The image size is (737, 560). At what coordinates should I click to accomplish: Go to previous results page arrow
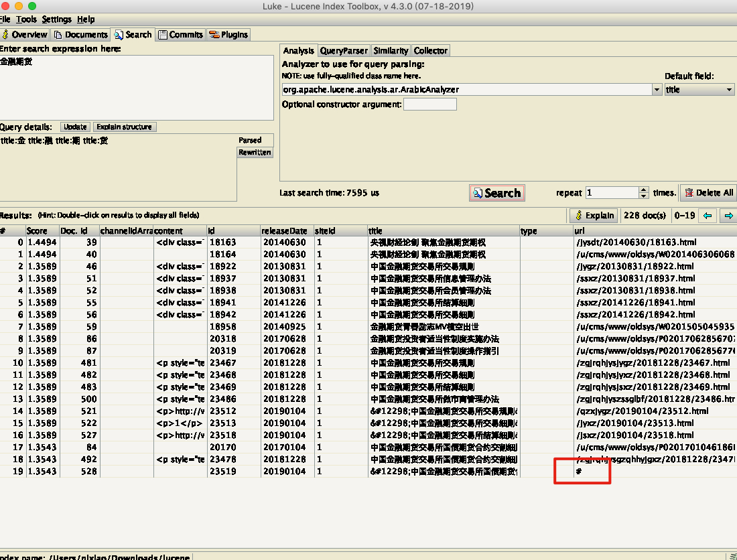708,215
